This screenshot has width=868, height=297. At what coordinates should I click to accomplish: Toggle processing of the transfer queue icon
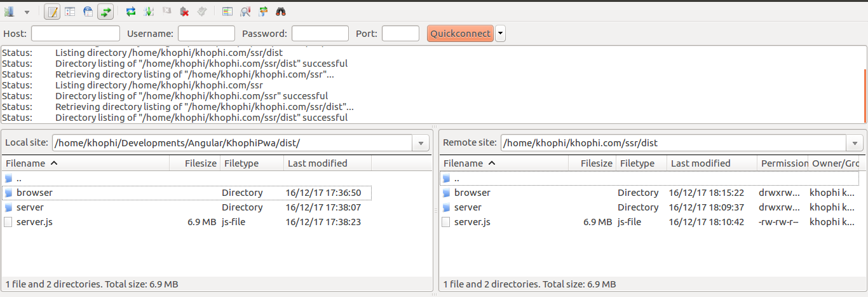149,11
